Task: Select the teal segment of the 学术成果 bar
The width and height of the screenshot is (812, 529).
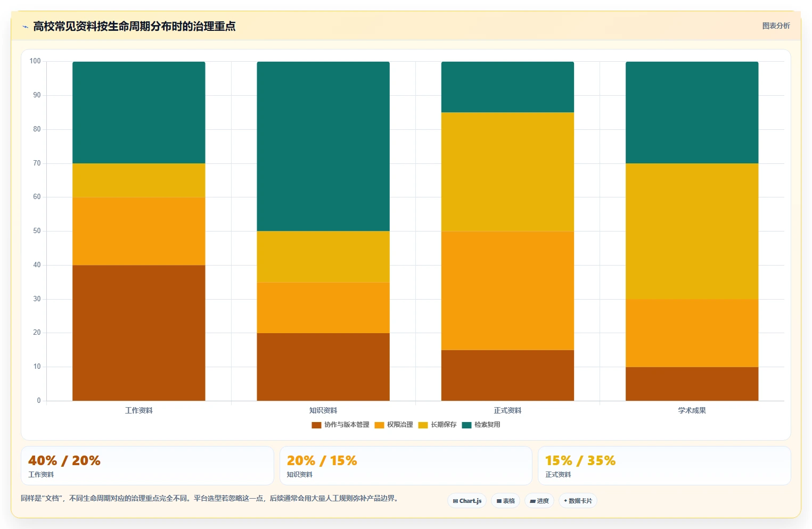Action: click(x=692, y=112)
